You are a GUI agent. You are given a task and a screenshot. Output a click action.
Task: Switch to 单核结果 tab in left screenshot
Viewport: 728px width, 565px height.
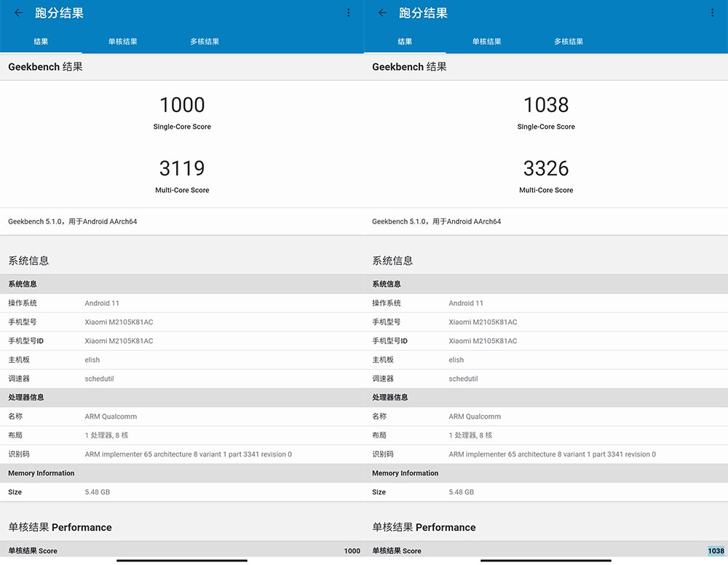(x=122, y=42)
